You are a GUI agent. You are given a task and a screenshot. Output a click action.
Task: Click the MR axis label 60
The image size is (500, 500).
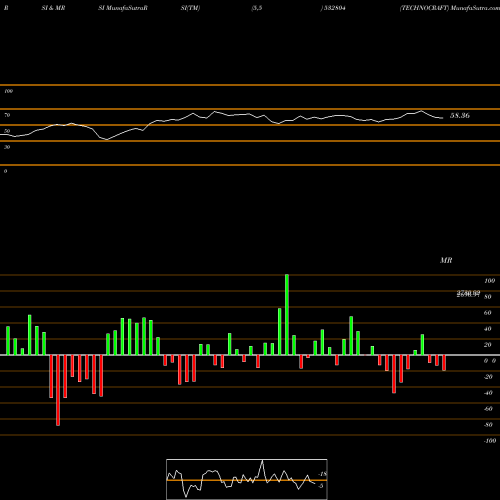[488, 313]
